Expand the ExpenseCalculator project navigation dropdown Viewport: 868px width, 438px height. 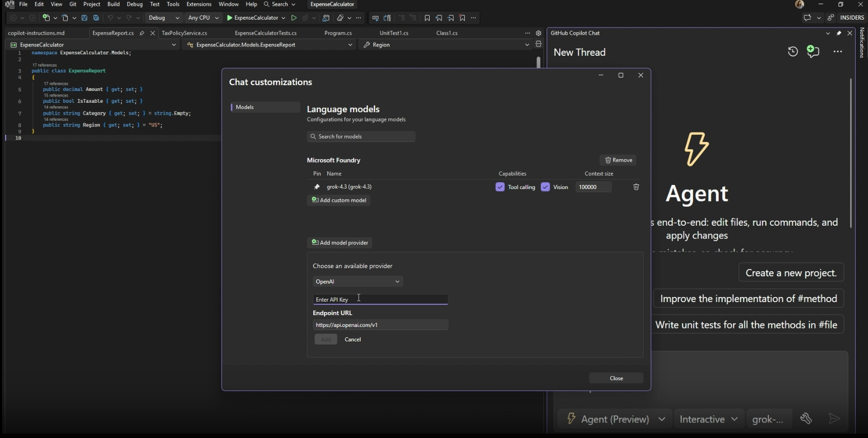(93, 45)
